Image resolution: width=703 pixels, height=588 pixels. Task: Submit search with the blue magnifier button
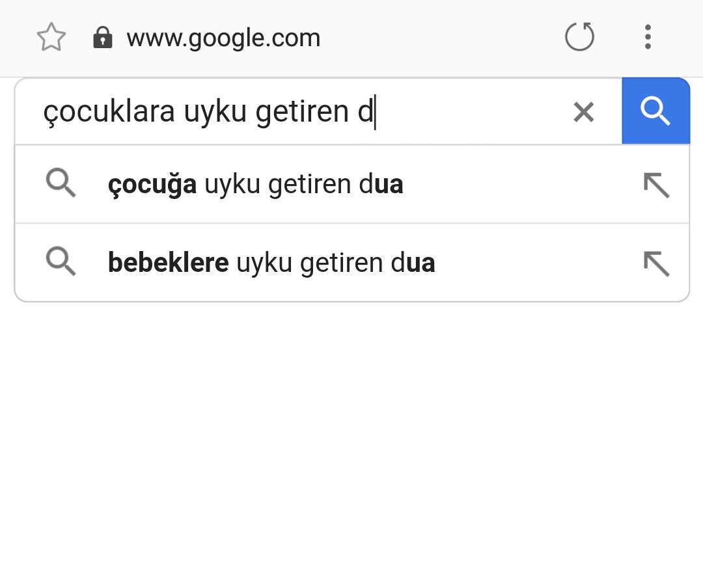655,111
